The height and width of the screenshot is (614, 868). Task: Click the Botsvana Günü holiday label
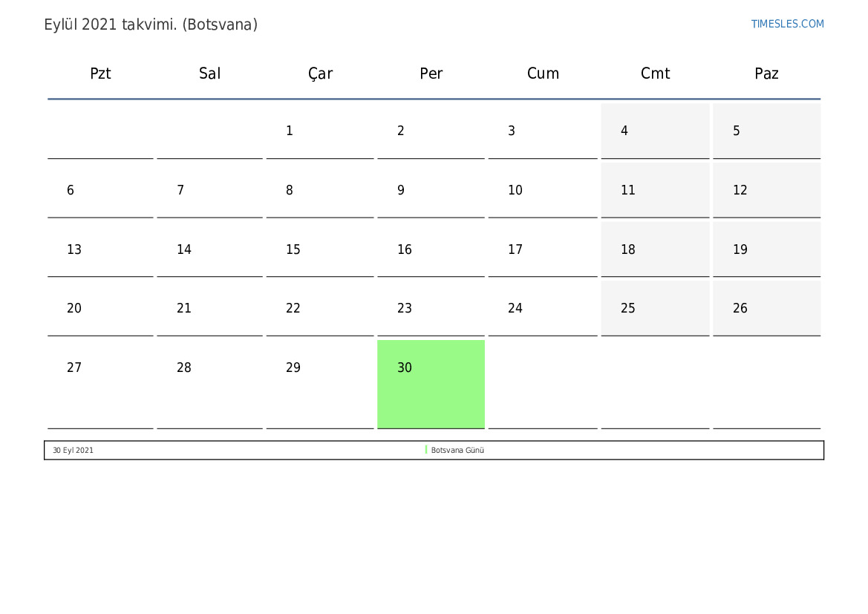(457, 450)
